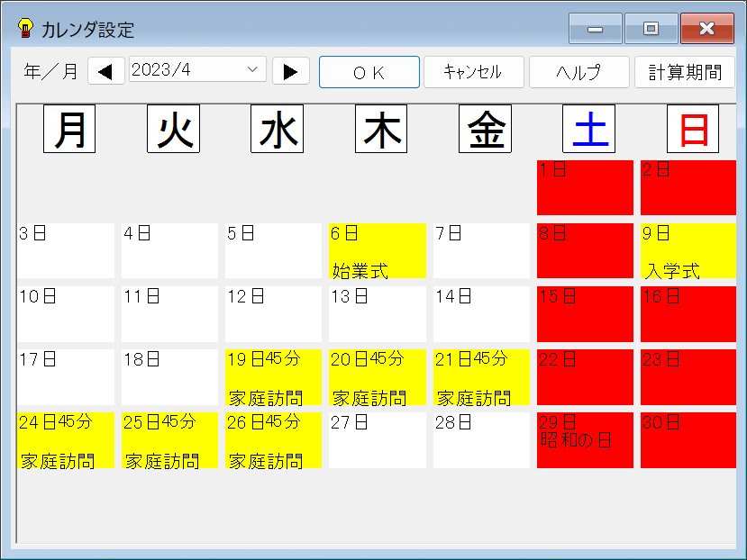Select the red 15日 cell
The width and height of the screenshot is (747, 560).
click(x=585, y=314)
